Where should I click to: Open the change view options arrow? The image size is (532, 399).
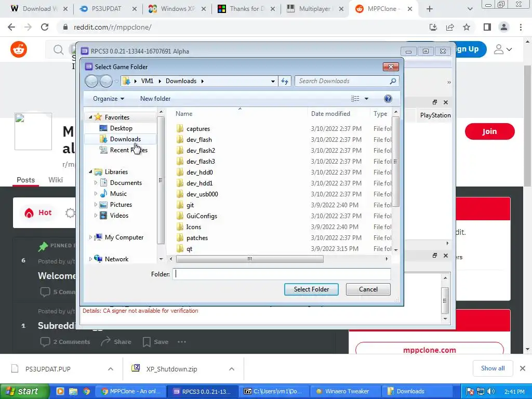(x=366, y=99)
